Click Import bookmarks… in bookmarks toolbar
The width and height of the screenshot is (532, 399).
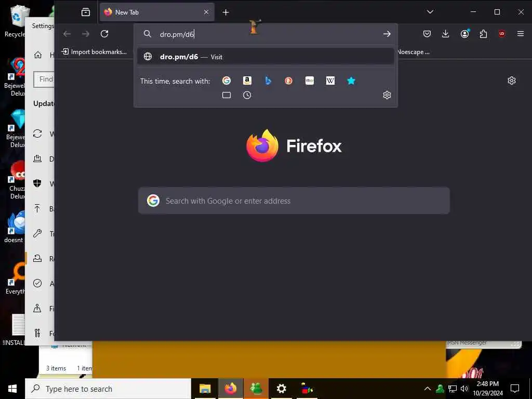tap(95, 52)
